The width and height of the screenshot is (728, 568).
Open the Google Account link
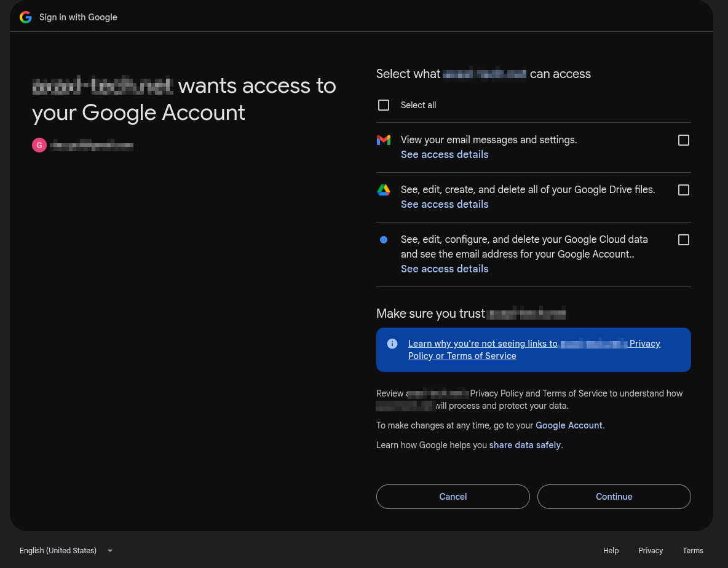pos(569,425)
